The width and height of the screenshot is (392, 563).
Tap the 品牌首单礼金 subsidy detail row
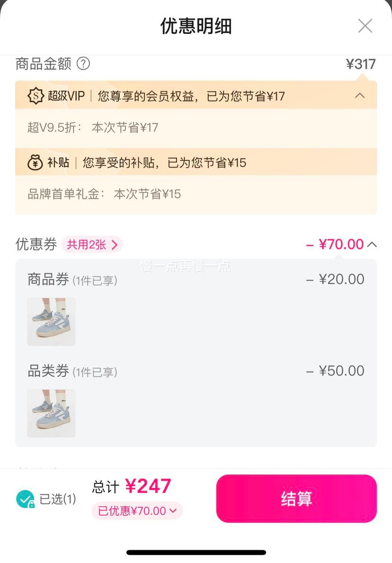(x=196, y=195)
